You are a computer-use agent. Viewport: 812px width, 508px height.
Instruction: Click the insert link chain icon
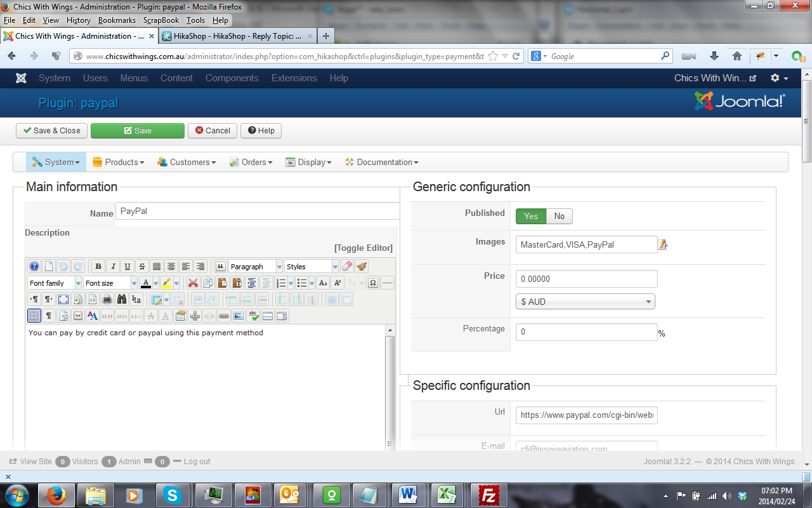point(224,316)
